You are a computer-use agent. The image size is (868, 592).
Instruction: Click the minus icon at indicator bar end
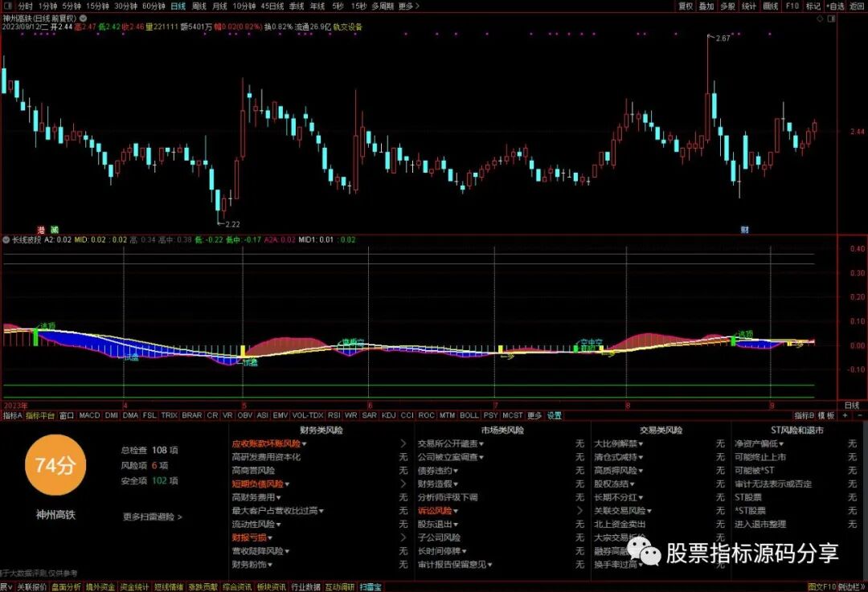pyautogui.click(x=860, y=415)
